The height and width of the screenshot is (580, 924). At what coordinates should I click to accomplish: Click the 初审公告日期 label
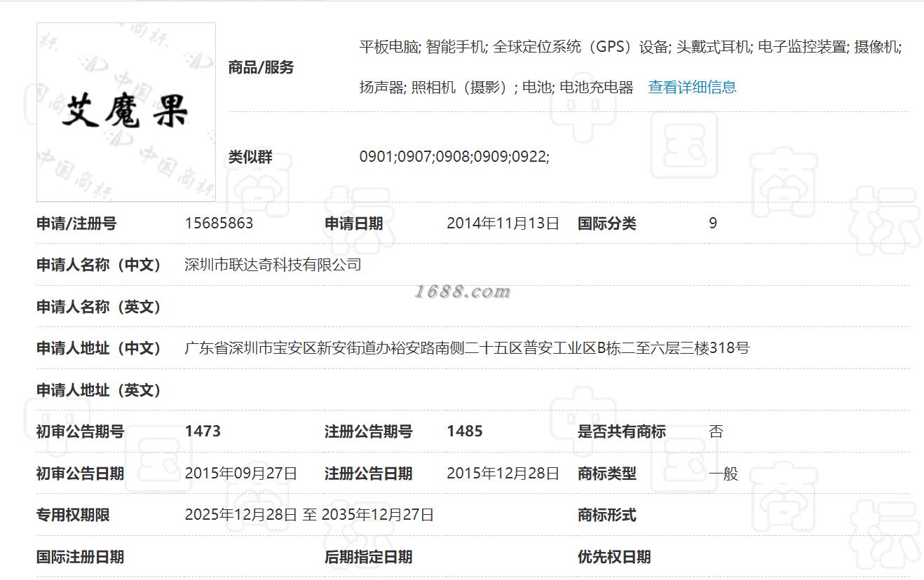pyautogui.click(x=80, y=474)
